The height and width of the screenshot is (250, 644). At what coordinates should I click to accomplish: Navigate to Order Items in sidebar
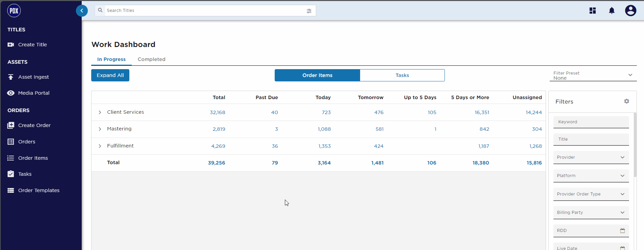(33, 158)
